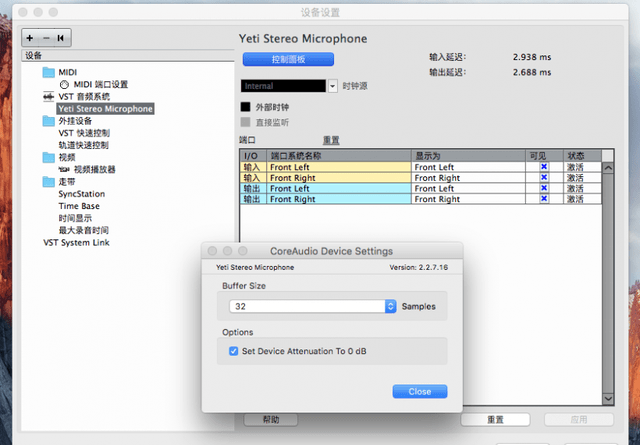Click the 视频播放器 player icon
This screenshot has width=640, height=445.
(64, 169)
